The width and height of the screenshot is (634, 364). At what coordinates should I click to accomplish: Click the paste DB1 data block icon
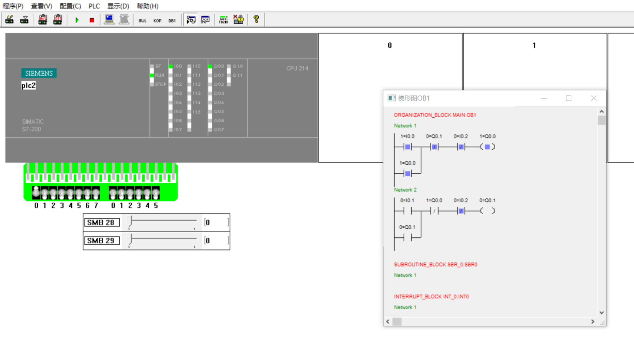(58, 19)
